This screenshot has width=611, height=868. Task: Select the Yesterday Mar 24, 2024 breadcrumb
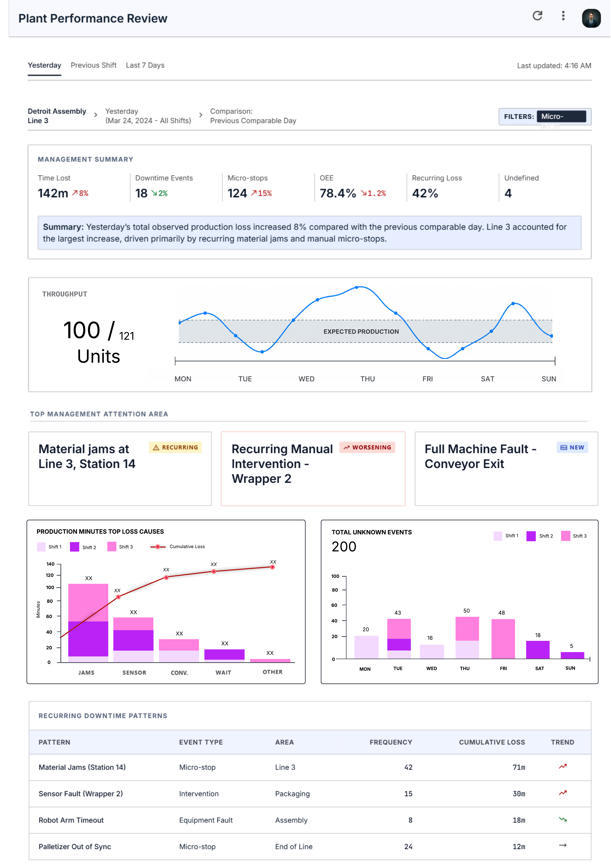[148, 116]
